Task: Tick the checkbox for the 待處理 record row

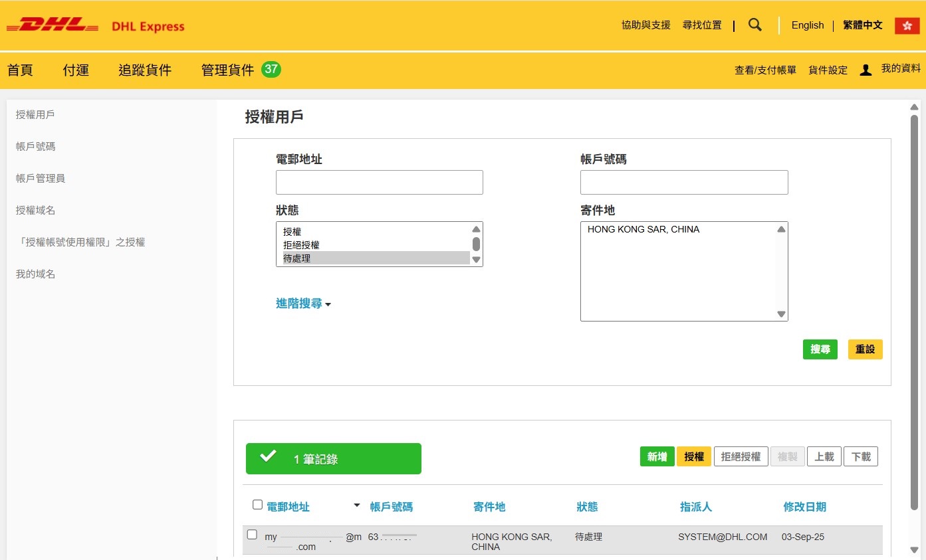Action: (x=252, y=534)
